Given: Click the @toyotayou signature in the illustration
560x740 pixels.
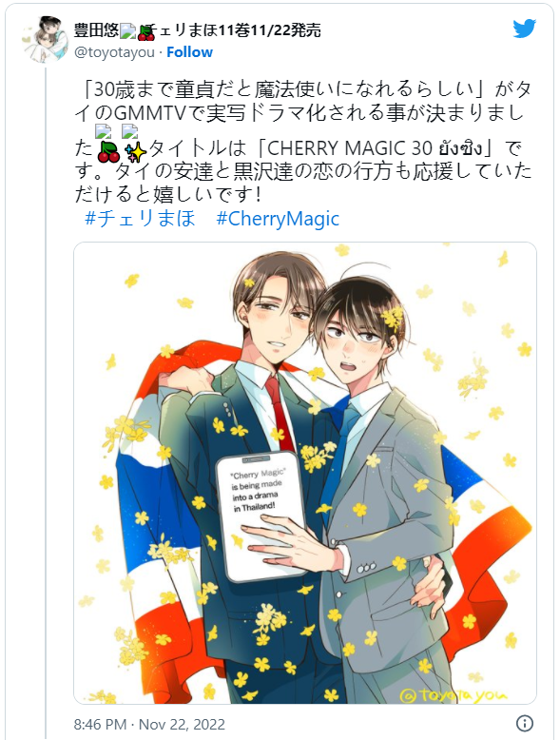Looking at the screenshot, I should (453, 693).
